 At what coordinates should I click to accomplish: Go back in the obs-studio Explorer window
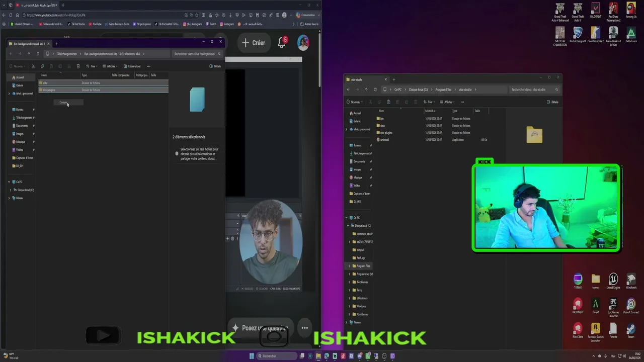pos(348,89)
